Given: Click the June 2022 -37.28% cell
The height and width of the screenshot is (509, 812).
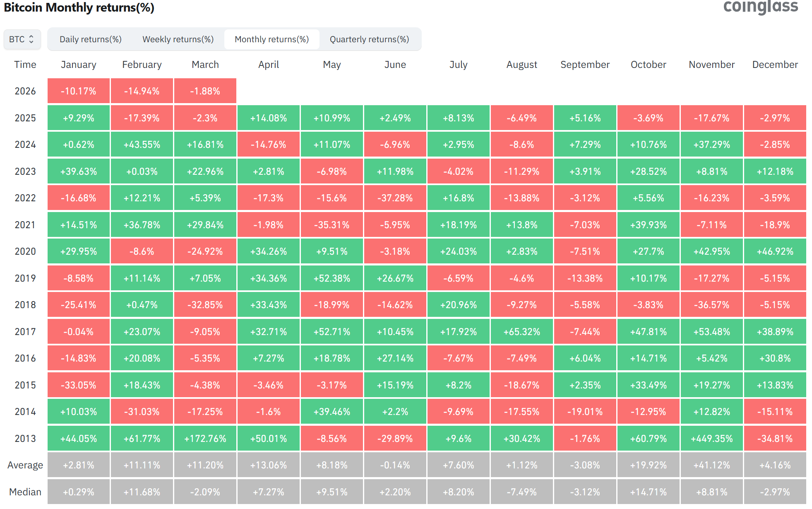Looking at the screenshot, I should tap(395, 198).
